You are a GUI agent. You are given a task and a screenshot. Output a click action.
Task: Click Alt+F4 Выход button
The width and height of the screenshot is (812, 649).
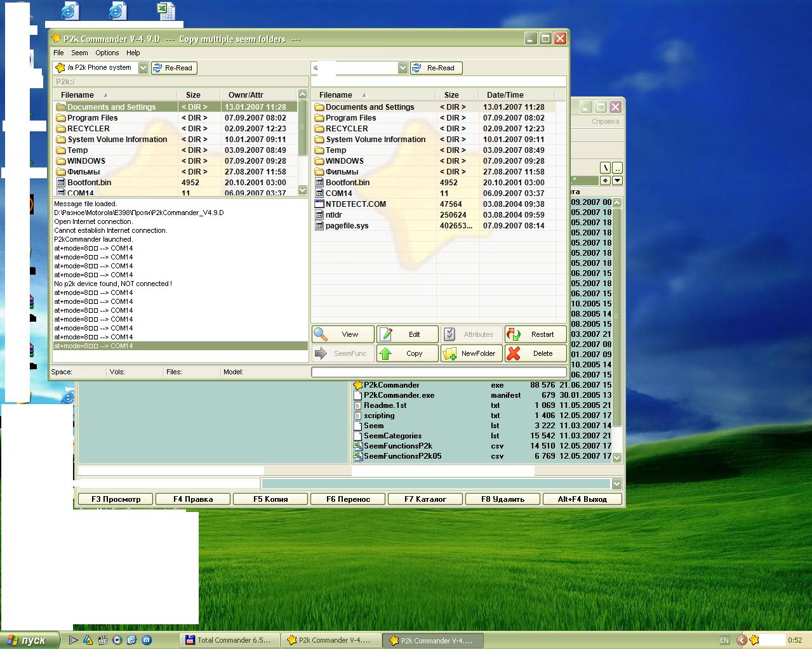(x=582, y=499)
